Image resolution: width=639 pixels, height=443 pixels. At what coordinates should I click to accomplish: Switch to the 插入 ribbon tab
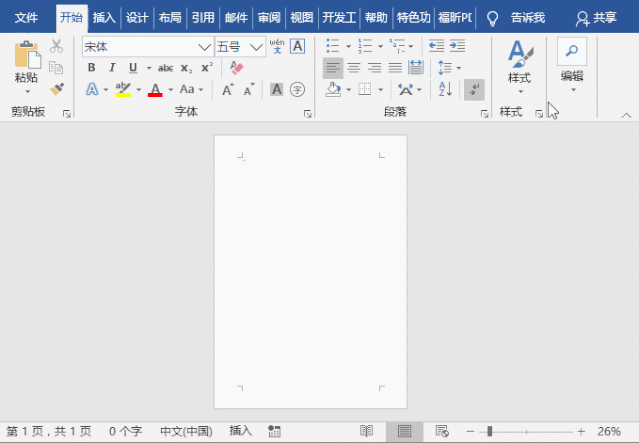[x=104, y=18]
